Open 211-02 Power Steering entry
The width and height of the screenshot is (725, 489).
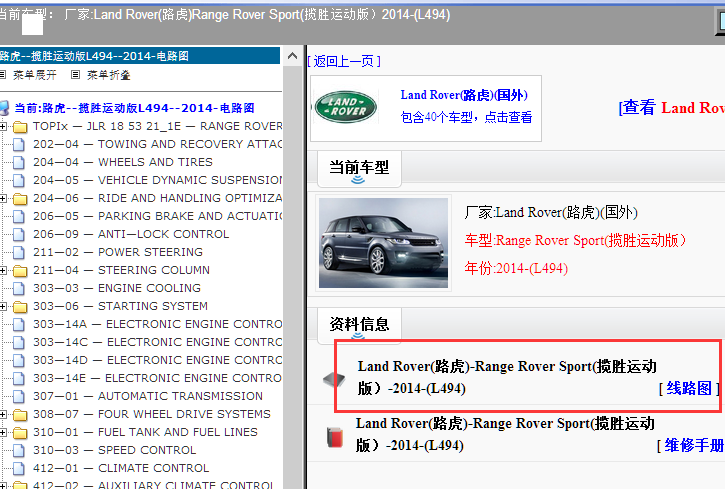point(118,252)
